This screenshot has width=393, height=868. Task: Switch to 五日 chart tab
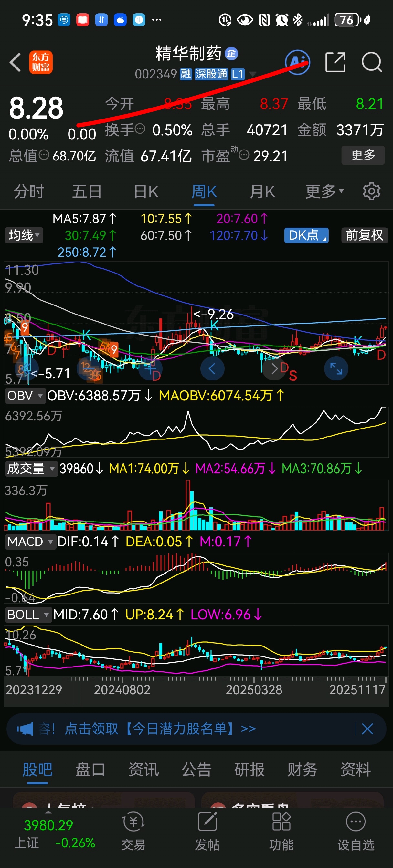click(x=87, y=192)
